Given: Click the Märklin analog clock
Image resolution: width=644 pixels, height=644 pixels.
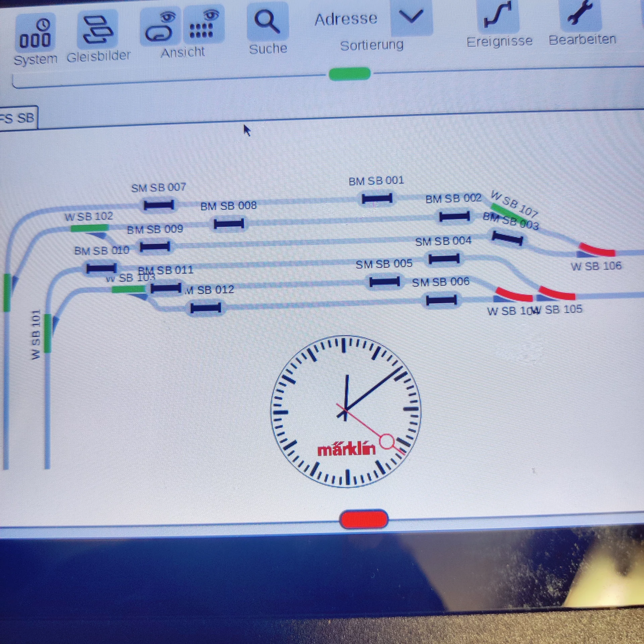Looking at the screenshot, I should 345,411.
